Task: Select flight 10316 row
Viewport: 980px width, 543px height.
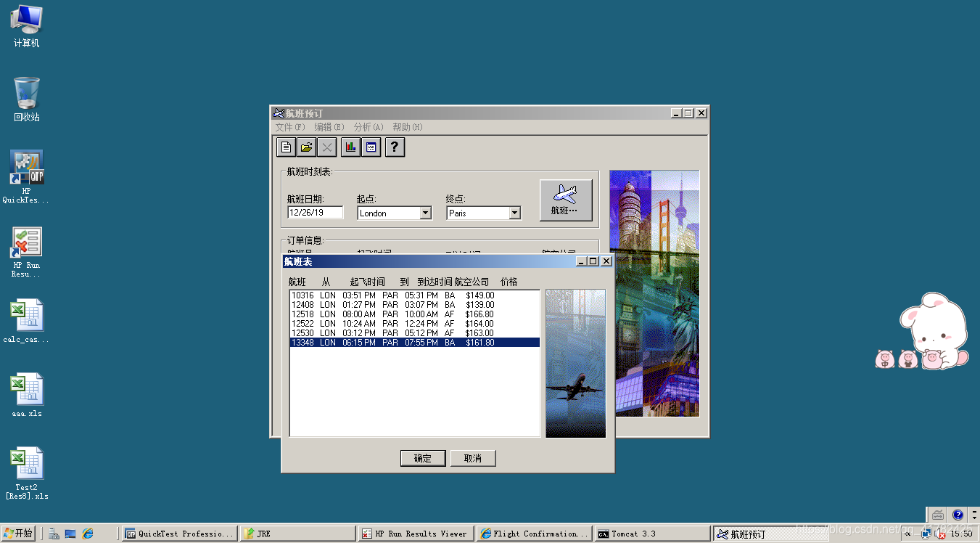Action: click(414, 295)
